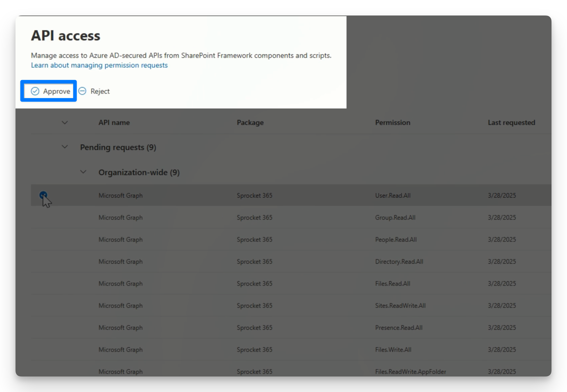The image size is (567, 392).
Task: Collapse the Organization-wide (9) section
Action: click(83, 172)
